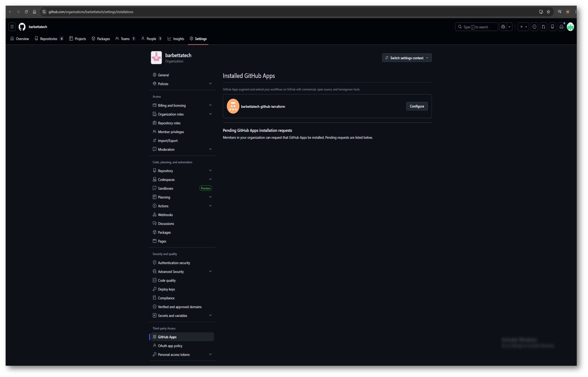Go forward with the browser forward arrow
This screenshot has height=377, width=588.
coord(18,12)
